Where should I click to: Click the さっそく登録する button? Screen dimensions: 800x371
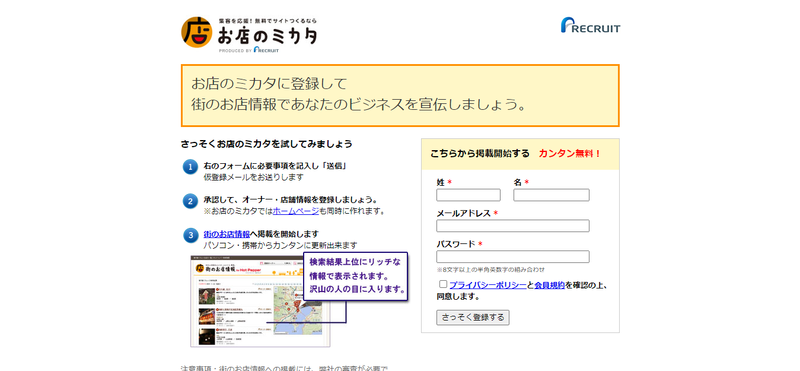coord(472,317)
